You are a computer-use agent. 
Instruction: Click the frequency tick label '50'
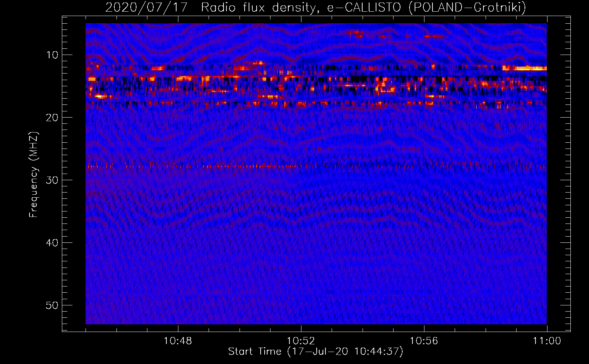pyautogui.click(x=52, y=305)
